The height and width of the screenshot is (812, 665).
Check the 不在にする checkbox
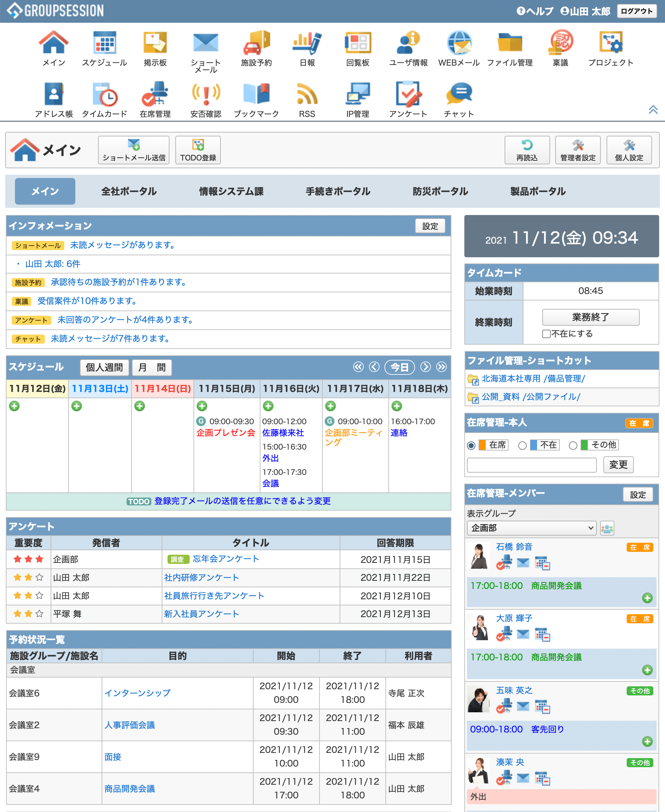point(546,334)
